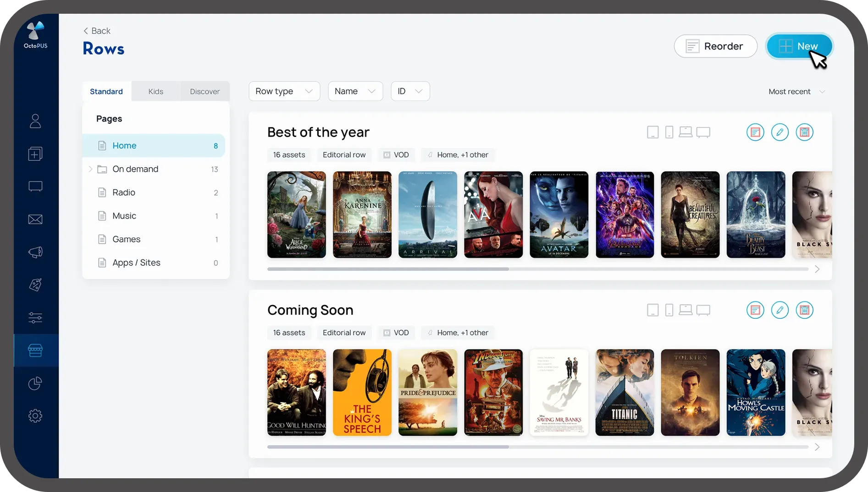
Task: Open the ID filter dropdown
Action: coord(410,91)
